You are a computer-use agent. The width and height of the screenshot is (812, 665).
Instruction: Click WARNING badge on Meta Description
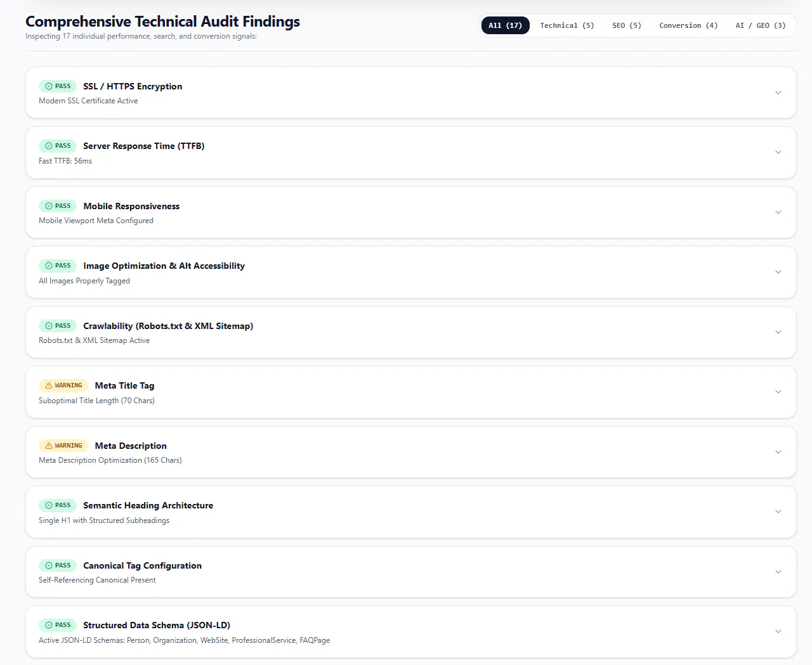point(63,446)
